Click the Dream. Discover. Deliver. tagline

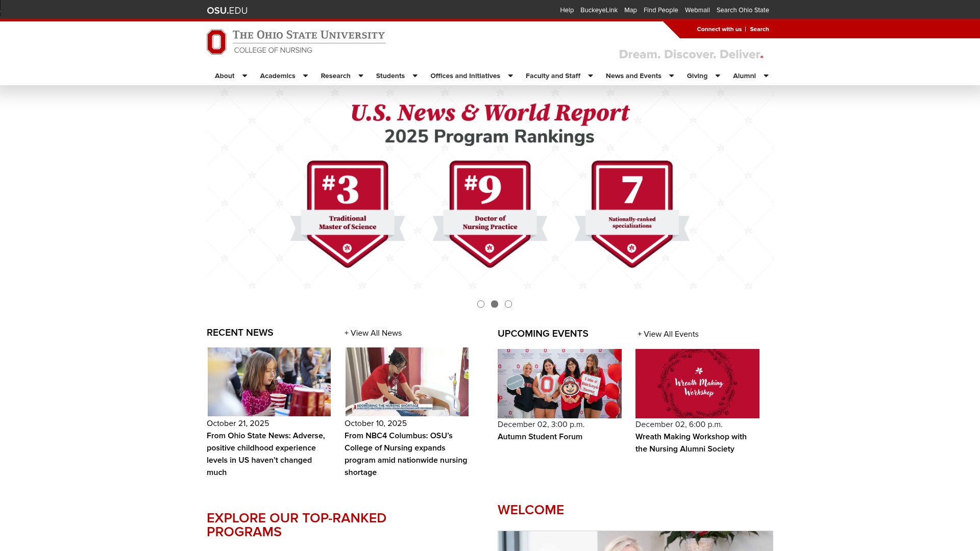tap(691, 54)
